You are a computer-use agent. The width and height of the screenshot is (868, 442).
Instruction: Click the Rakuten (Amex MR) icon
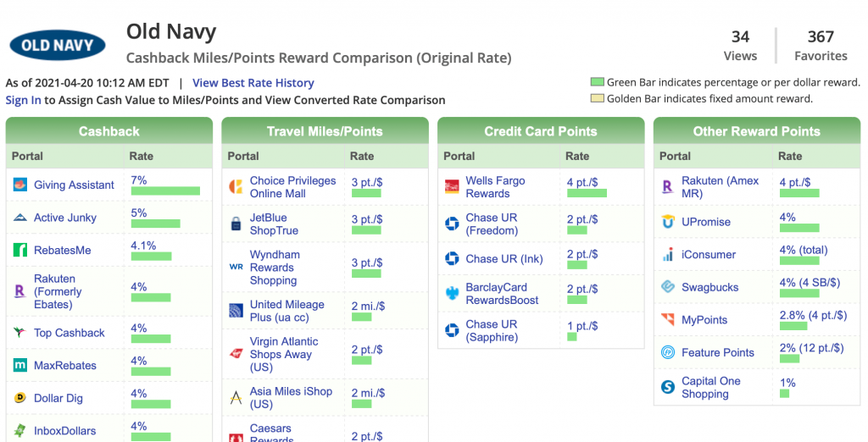tap(668, 187)
